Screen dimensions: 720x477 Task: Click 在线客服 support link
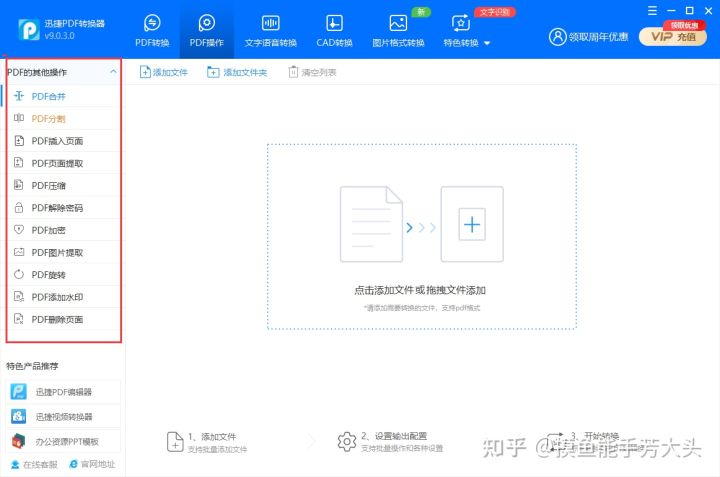[x=34, y=464]
